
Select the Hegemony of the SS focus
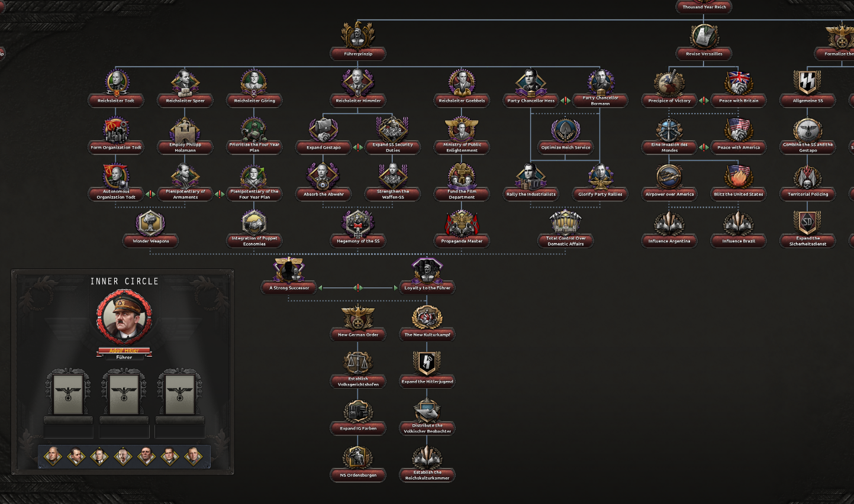coord(358,228)
